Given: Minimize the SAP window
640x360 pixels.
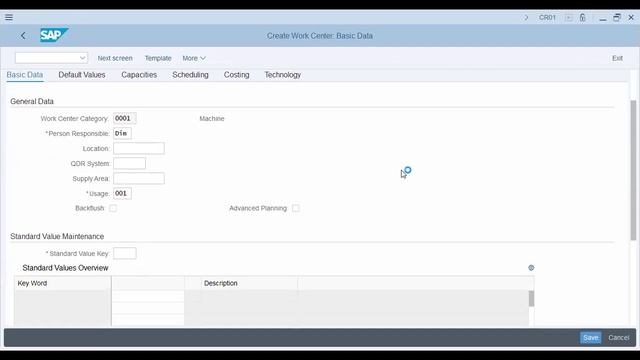Looking at the screenshot, I should (x=602, y=18).
